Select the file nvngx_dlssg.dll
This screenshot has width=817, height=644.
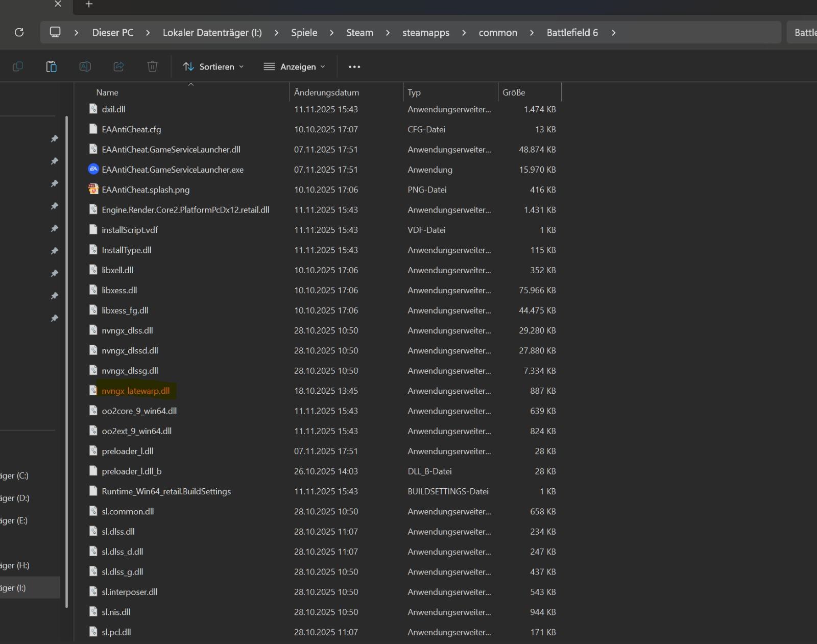click(130, 370)
